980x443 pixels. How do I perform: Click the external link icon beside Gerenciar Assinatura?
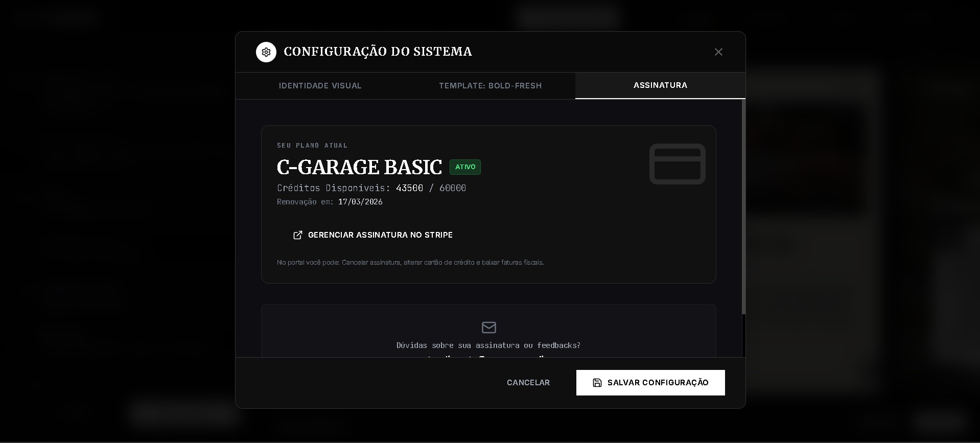tap(297, 235)
